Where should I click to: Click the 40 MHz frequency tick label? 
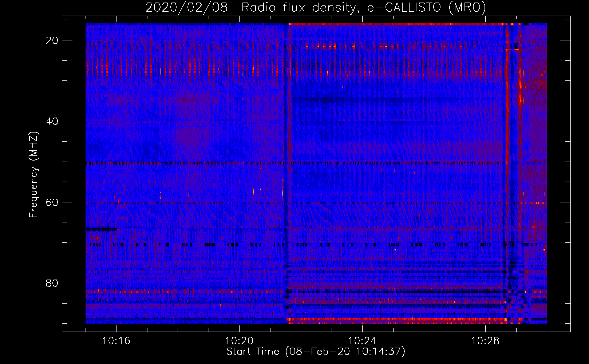point(52,121)
